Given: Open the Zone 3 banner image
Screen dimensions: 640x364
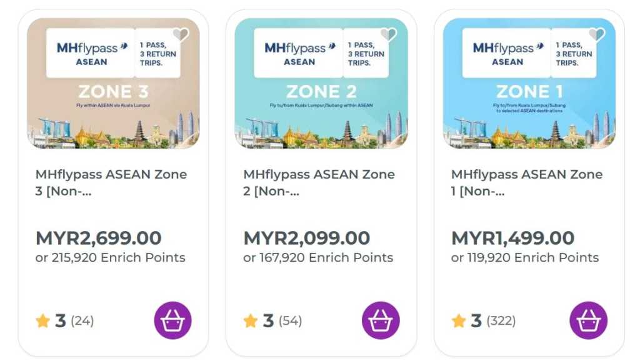Looking at the screenshot, I should 113,106.
